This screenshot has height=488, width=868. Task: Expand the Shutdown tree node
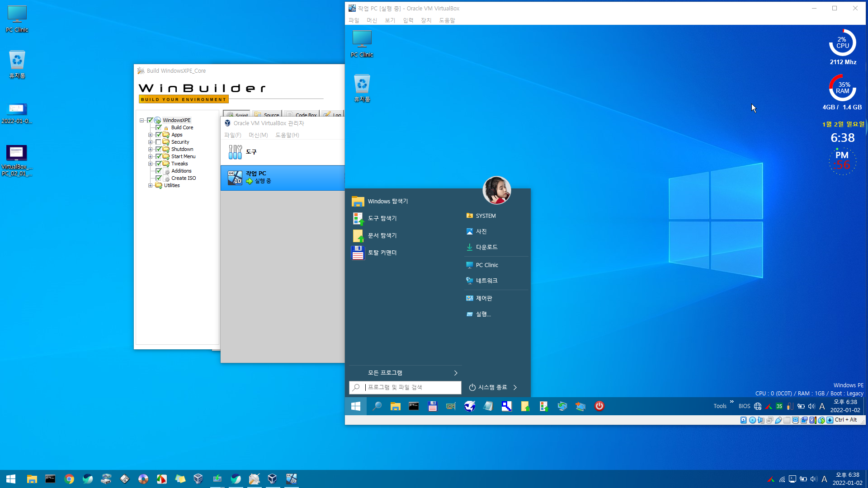click(150, 149)
